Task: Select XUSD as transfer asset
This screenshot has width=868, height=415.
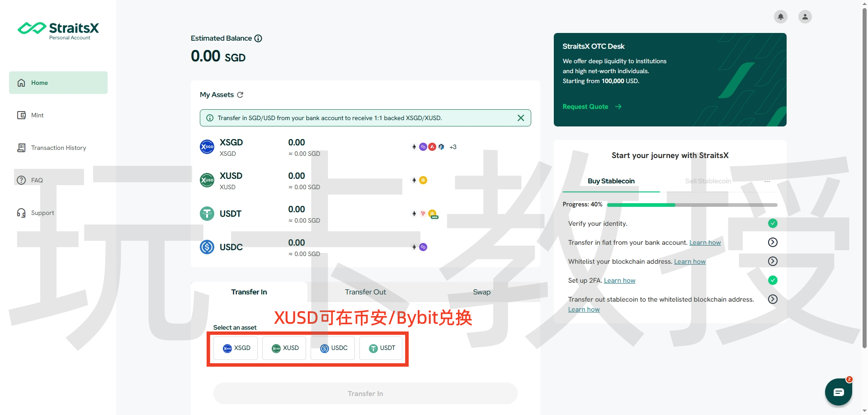Action: [284, 348]
